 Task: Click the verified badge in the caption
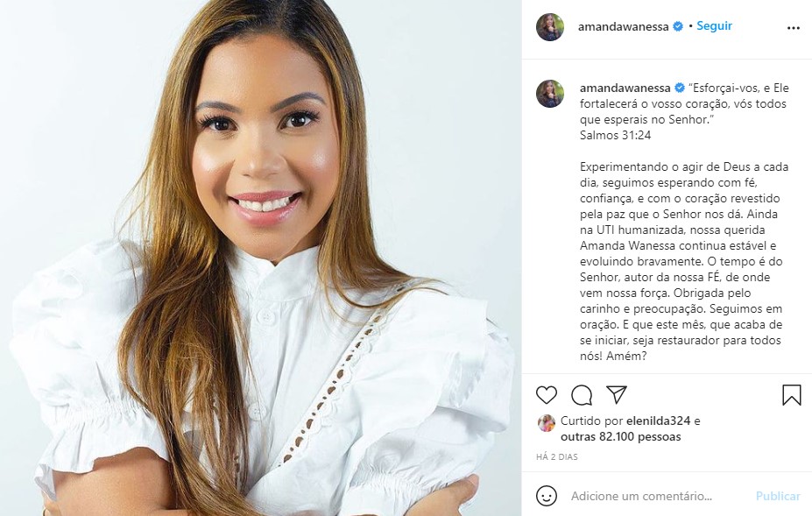point(680,88)
